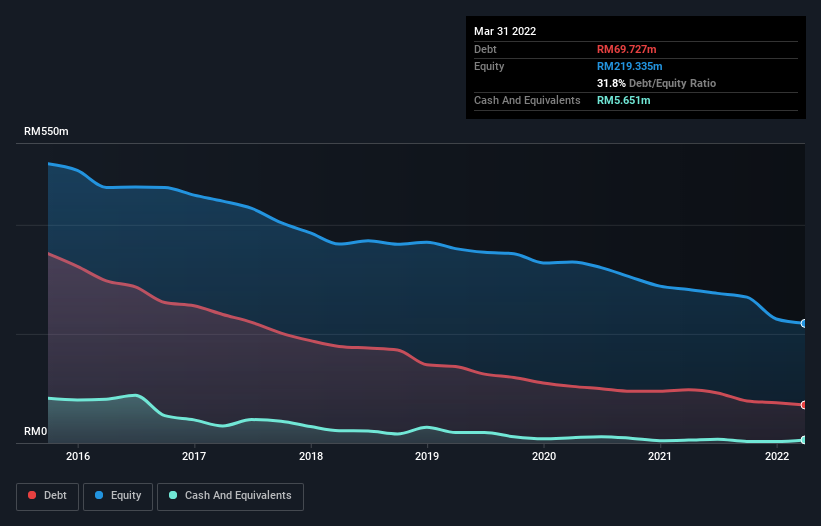The height and width of the screenshot is (526, 821).
Task: Click the RM5.651m cash value
Action: [x=623, y=100]
